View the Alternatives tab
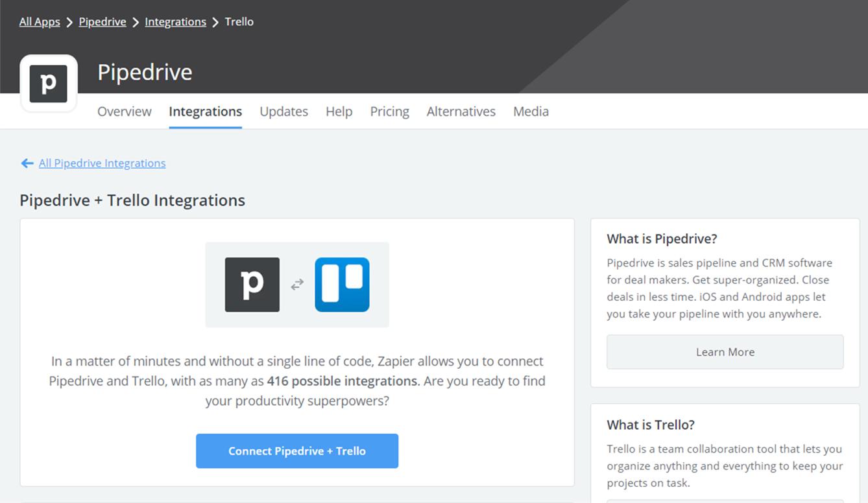This screenshot has height=503, width=868. (461, 111)
